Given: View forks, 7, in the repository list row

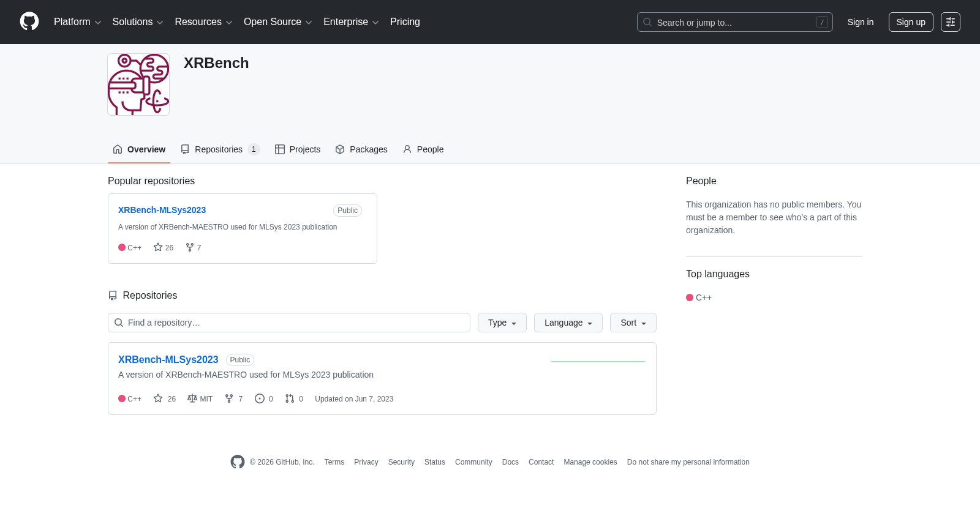Looking at the screenshot, I should [234, 398].
